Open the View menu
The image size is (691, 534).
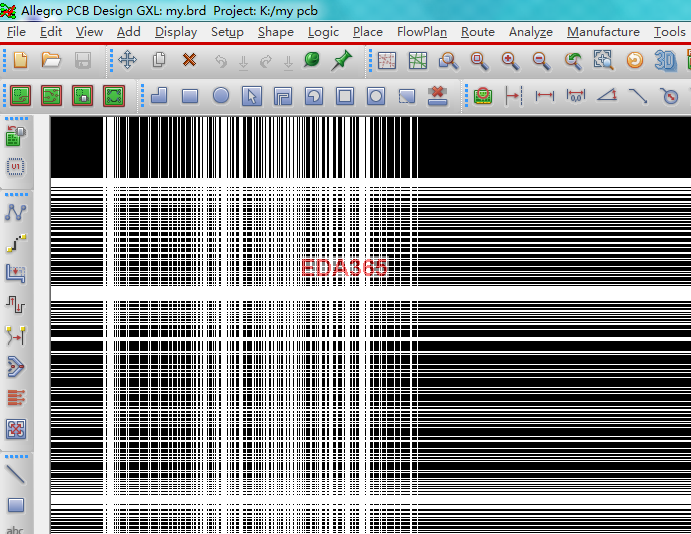(x=89, y=32)
